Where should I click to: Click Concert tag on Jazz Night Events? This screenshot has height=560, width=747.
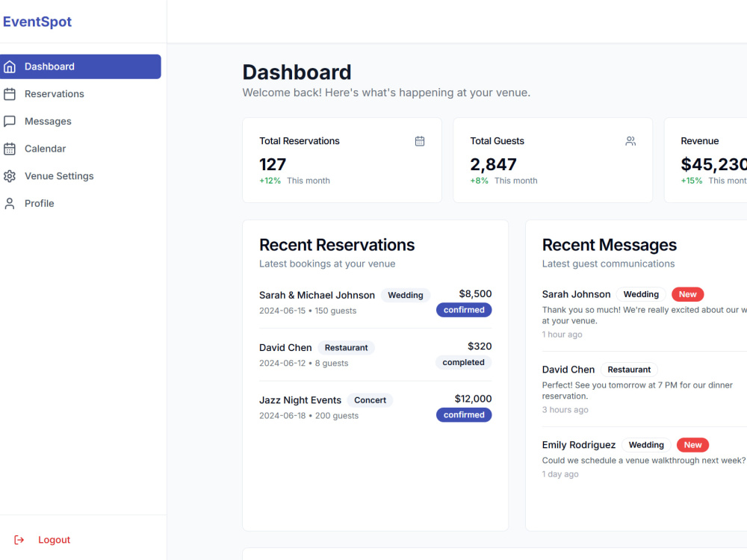pyautogui.click(x=371, y=400)
